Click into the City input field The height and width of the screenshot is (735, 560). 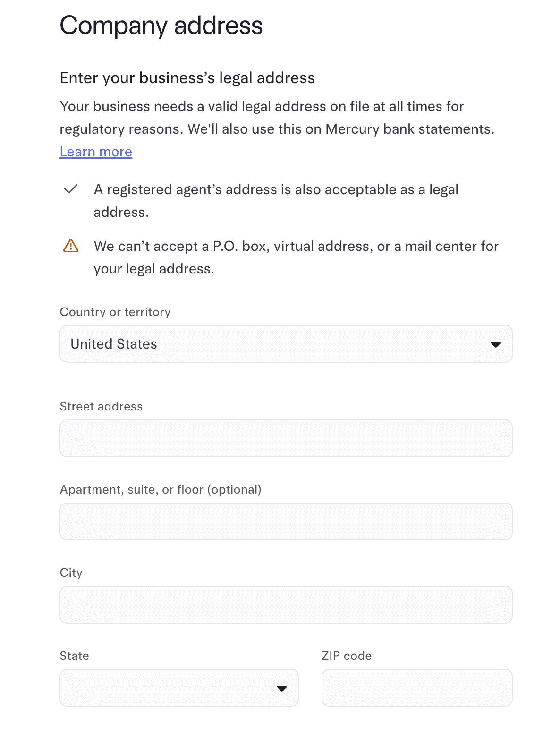[286, 605]
